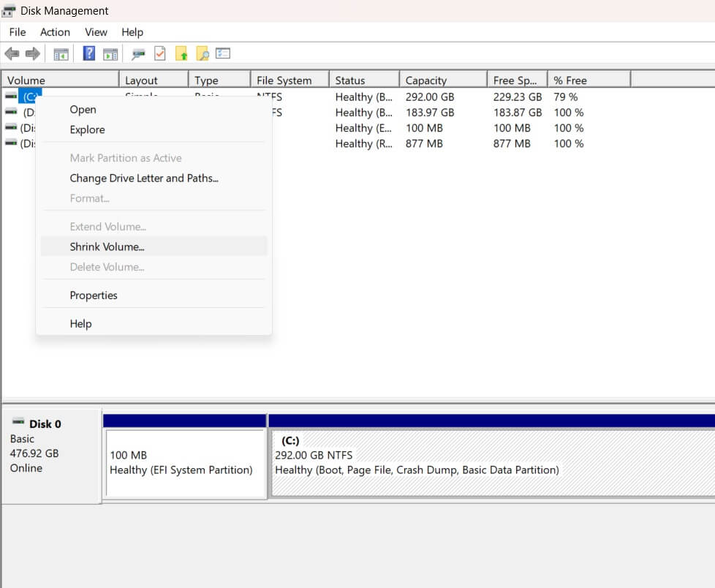Viewport: 715px width, 588px height.
Task: Click the Show/Hide Action Pane icon
Action: 110,54
